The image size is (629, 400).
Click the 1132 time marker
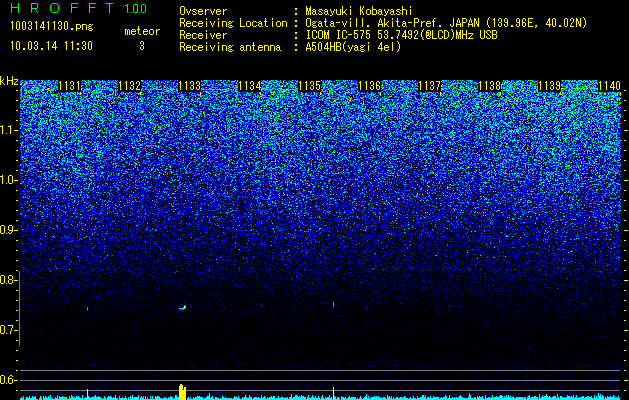[130, 86]
